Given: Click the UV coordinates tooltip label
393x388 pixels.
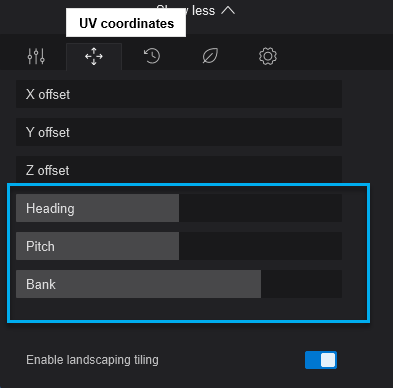Looking at the screenshot, I should [126, 23].
